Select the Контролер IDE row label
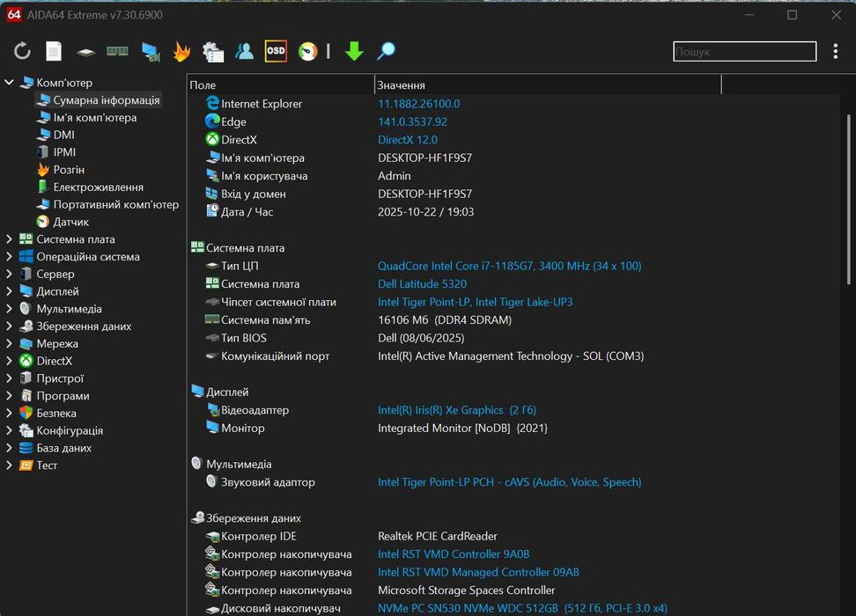Screen dimensions: 856x616 258,536
